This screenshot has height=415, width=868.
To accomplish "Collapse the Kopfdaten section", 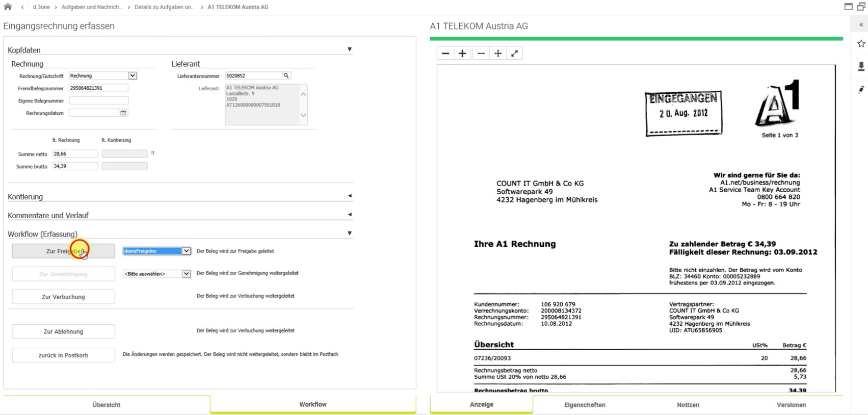I will [350, 49].
